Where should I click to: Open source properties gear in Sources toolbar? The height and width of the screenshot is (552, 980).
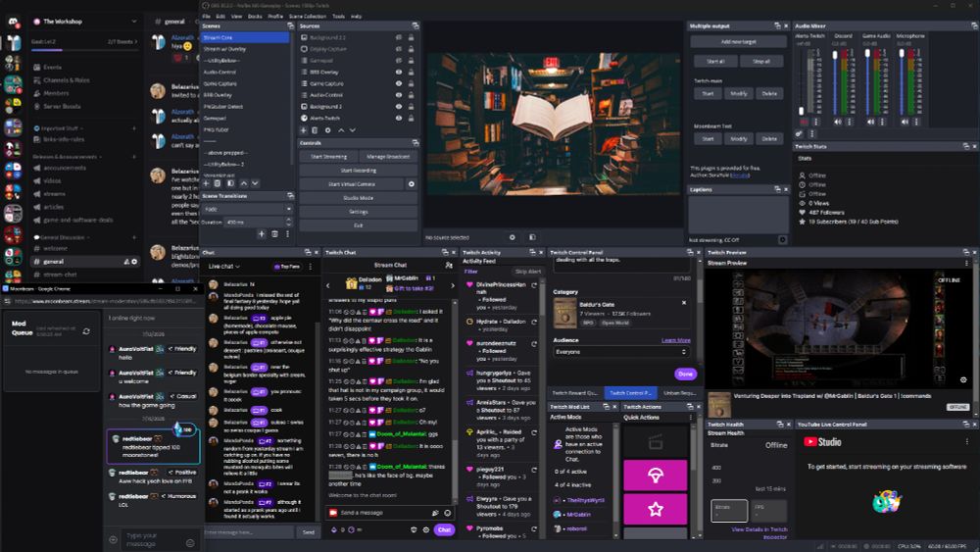(x=327, y=130)
